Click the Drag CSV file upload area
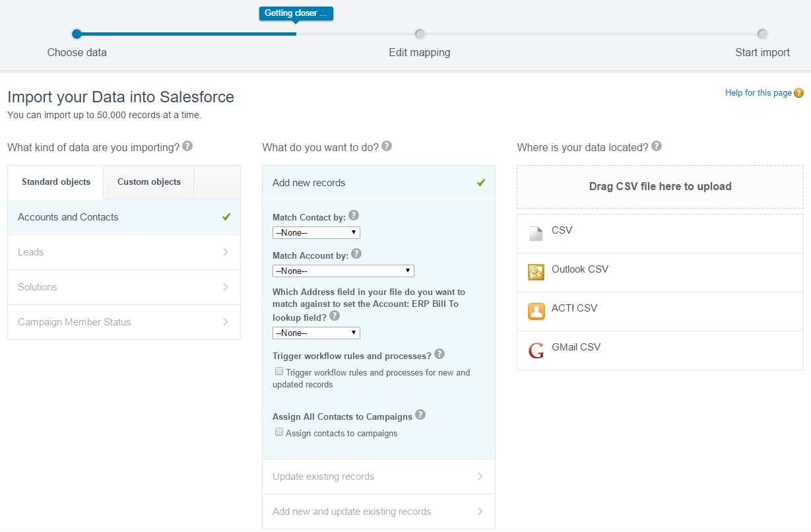 (x=660, y=187)
